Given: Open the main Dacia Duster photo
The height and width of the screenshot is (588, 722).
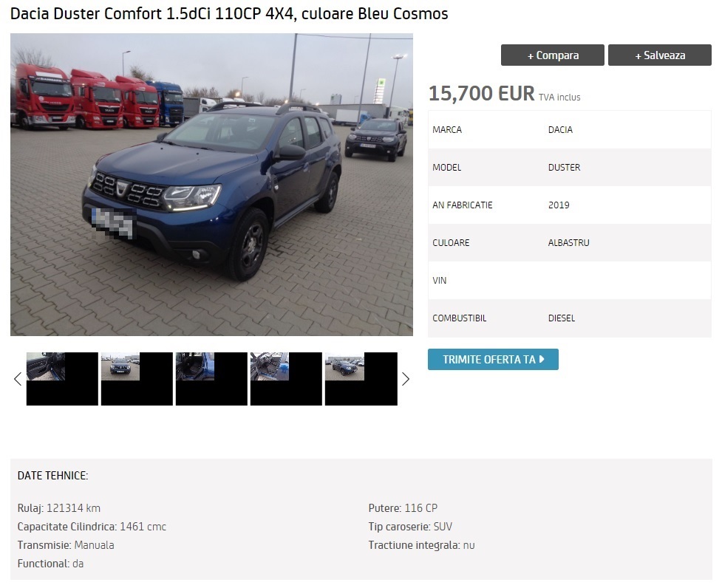Looking at the screenshot, I should click(211, 185).
